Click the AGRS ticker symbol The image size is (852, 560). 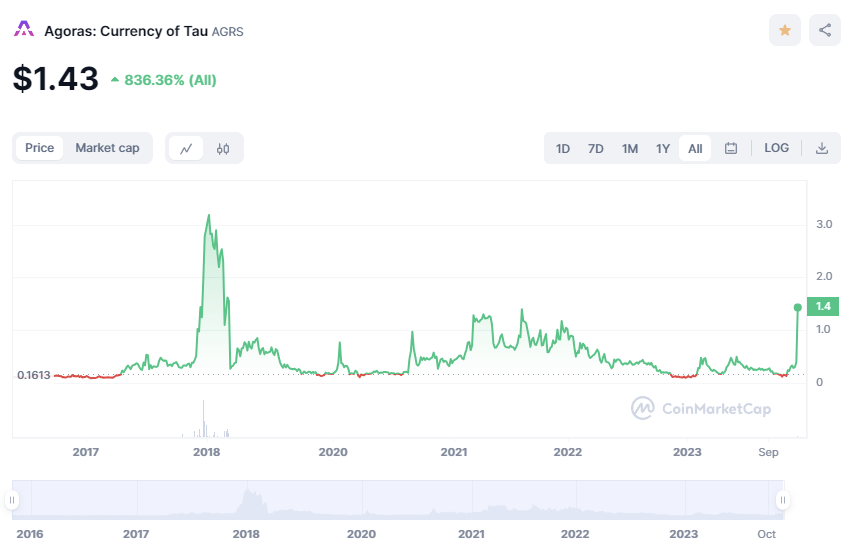pyautogui.click(x=227, y=32)
